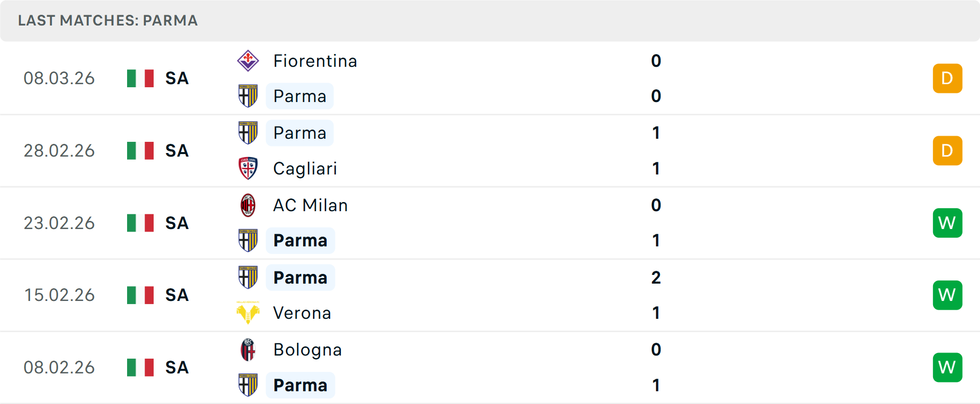Click the Italian flag on the Bologna match row
Viewport: 980px width, 404px height.
pos(140,367)
